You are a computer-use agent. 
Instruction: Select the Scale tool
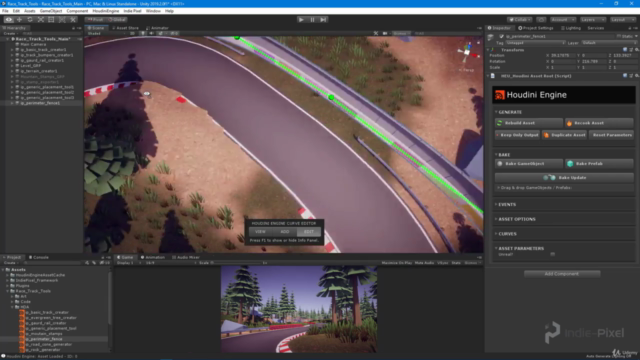coord(40,20)
